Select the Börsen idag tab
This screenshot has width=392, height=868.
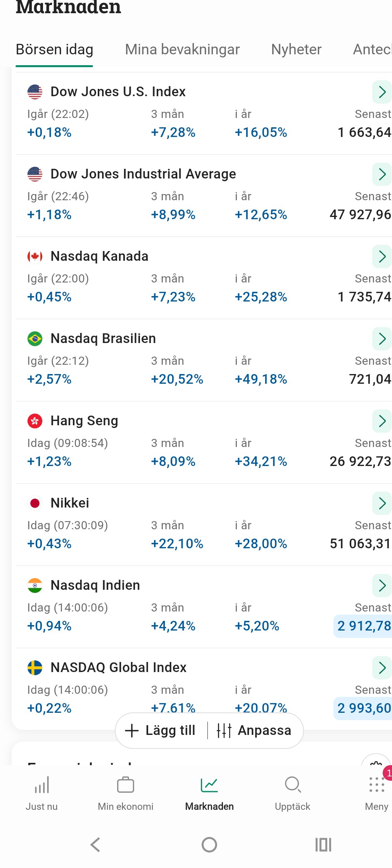(54, 50)
